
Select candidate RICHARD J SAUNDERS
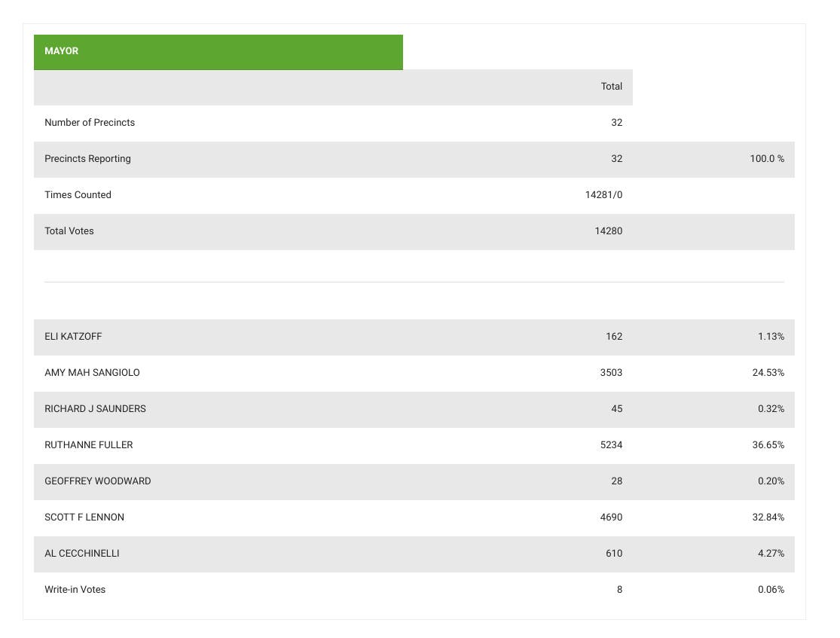[x=95, y=409]
